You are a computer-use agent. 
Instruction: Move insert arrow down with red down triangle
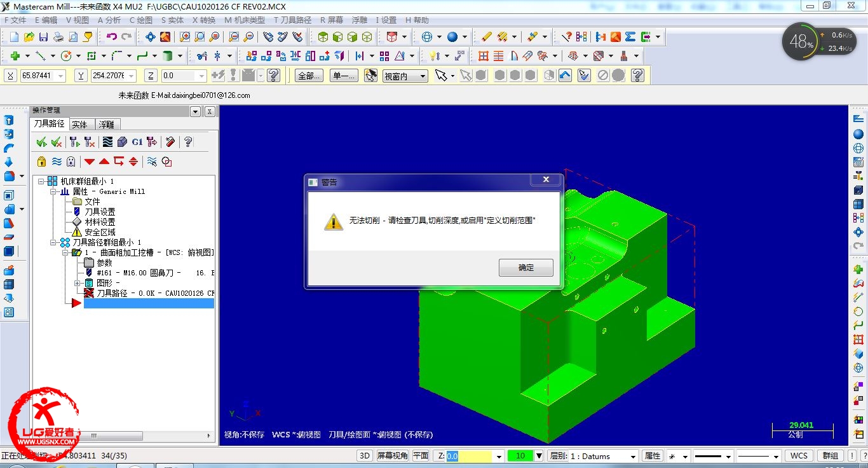(90, 162)
